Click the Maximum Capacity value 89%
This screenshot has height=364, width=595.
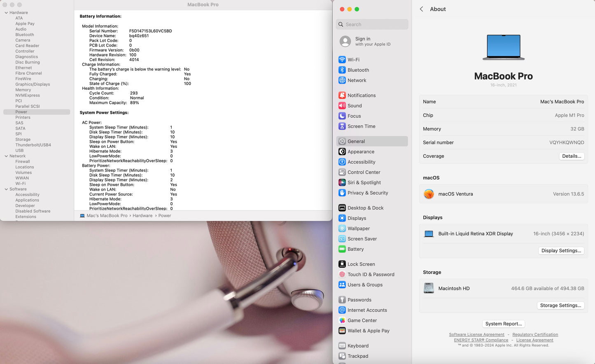[x=134, y=103]
